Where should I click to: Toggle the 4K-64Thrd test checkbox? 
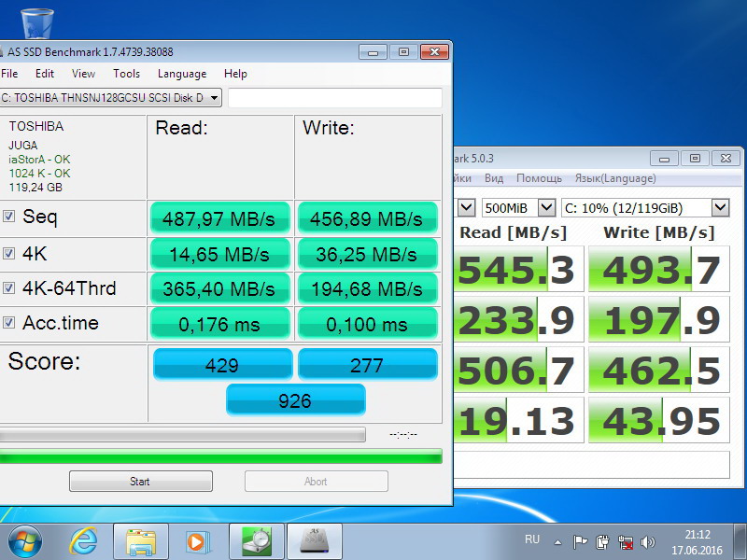pyautogui.click(x=8, y=287)
